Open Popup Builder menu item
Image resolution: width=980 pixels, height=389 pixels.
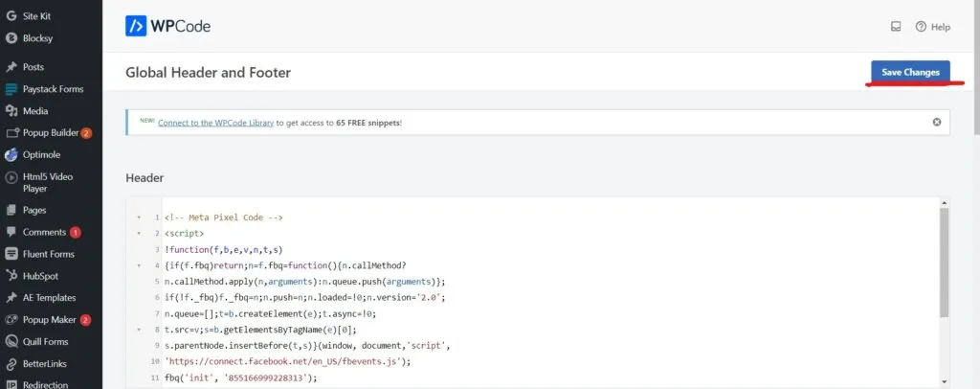click(51, 132)
